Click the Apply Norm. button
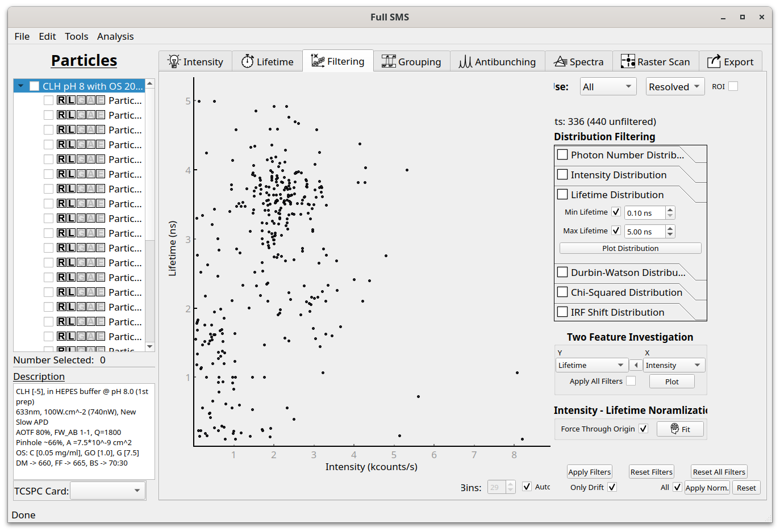The width and height of the screenshot is (780, 532). tap(707, 488)
